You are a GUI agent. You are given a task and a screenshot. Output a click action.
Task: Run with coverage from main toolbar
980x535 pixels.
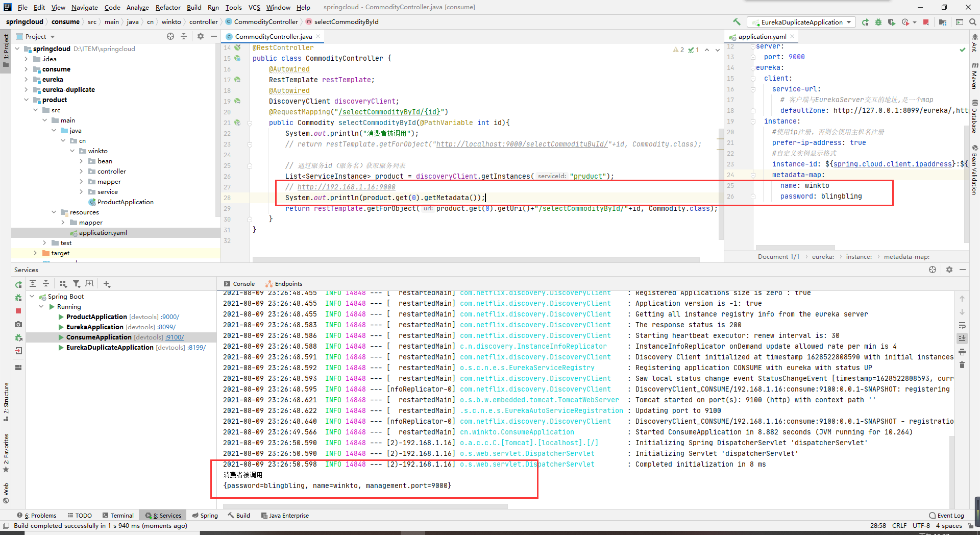(x=891, y=22)
